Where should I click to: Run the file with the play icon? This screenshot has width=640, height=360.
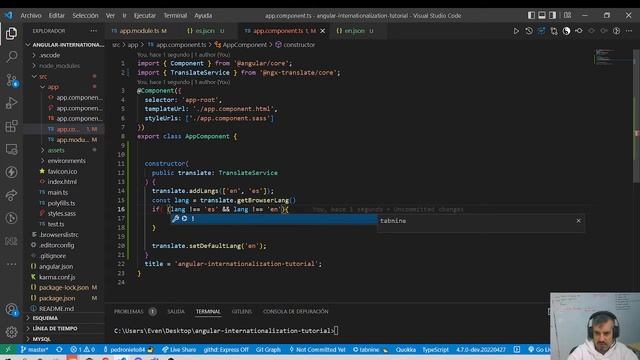(x=516, y=31)
